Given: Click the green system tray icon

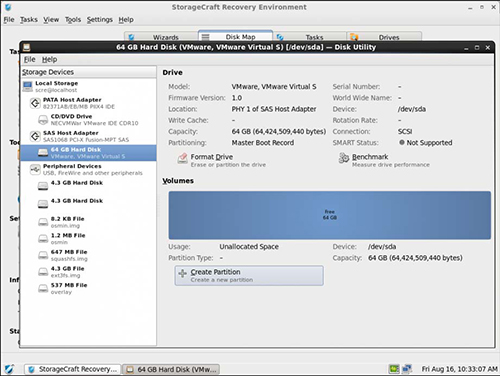Looking at the screenshot, I should pyautogui.click(x=394, y=369).
